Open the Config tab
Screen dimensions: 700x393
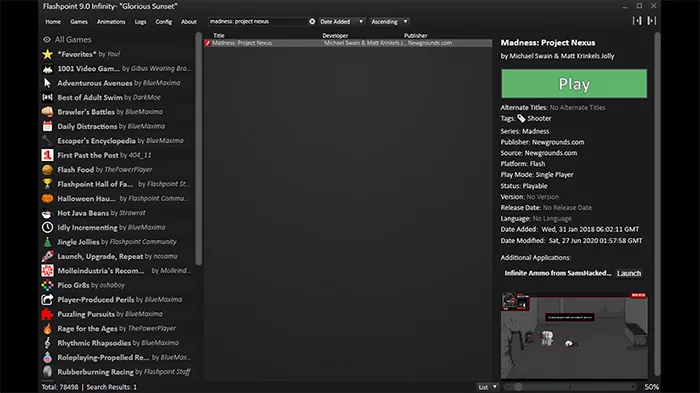(163, 21)
